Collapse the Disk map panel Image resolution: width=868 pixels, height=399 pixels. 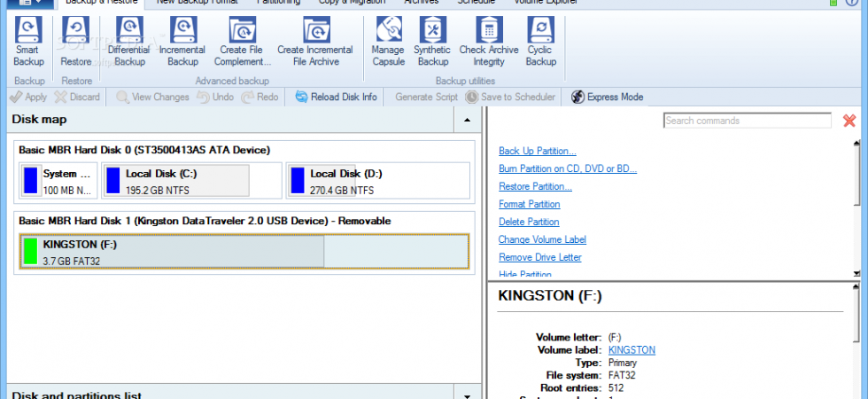pyautogui.click(x=468, y=120)
